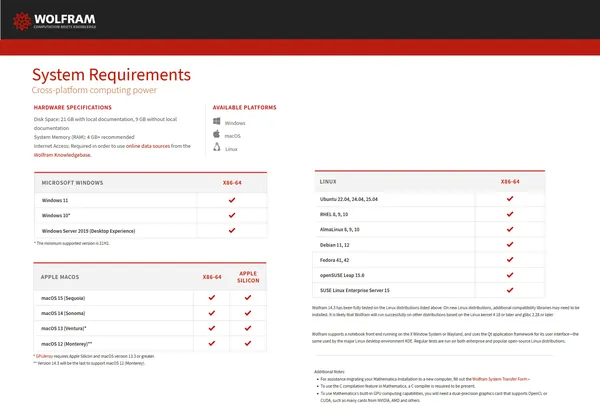The height and width of the screenshot is (419, 600).
Task: Click SUSE Linux Enterprise Server 15 label
Action: (355, 290)
